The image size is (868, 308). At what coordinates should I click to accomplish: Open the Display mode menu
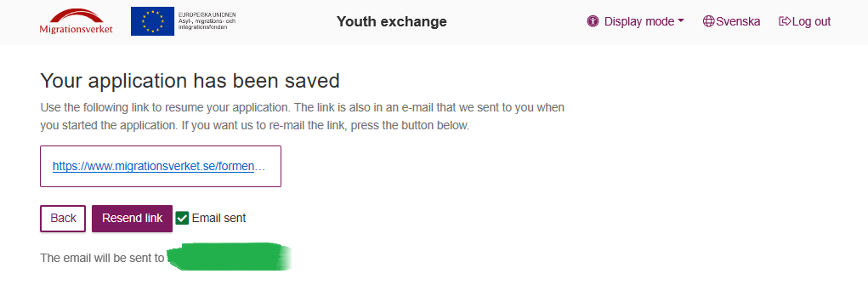[x=636, y=21]
